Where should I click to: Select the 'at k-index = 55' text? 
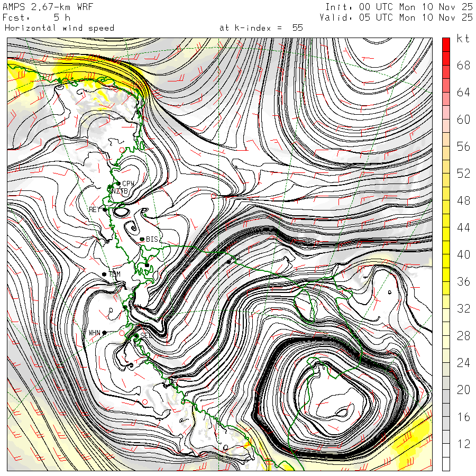(261, 28)
